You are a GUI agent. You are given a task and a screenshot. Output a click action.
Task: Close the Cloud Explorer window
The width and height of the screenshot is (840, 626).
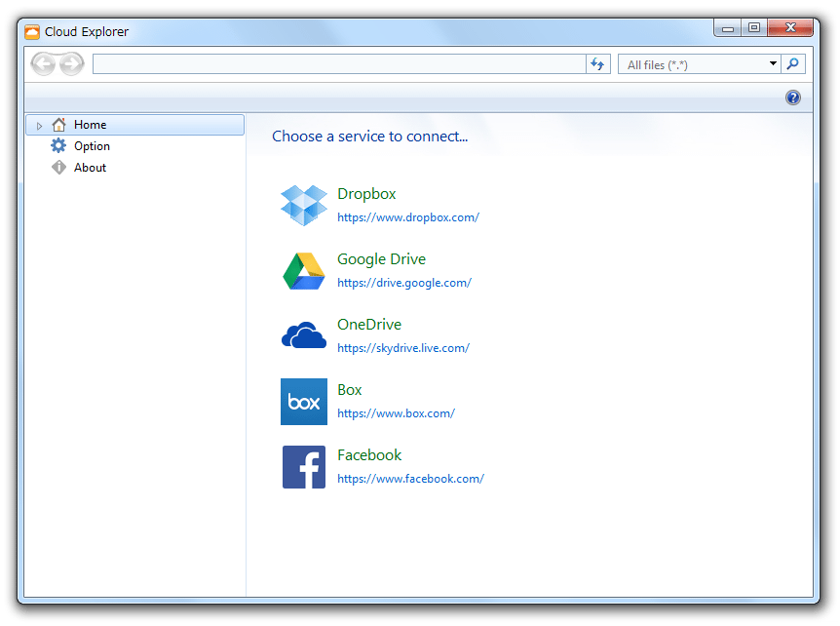(x=790, y=28)
